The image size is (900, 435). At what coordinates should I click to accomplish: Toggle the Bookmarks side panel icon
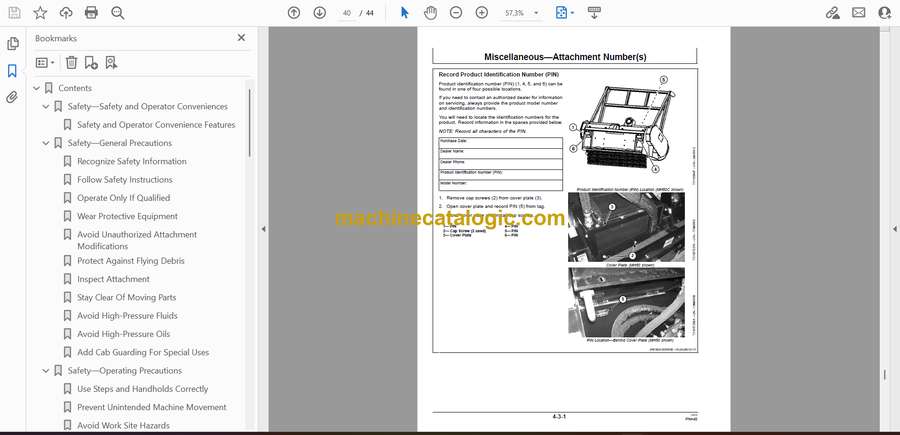[12, 71]
